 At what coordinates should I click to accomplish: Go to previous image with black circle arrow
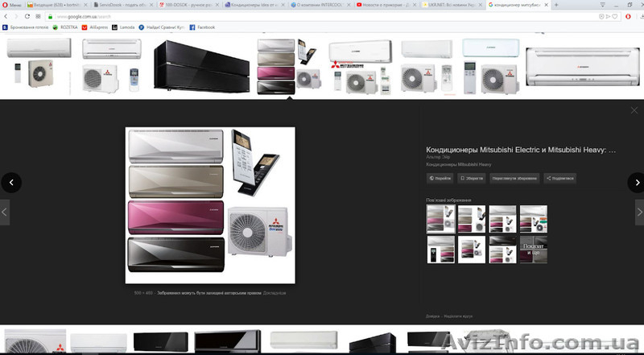[x=10, y=183]
